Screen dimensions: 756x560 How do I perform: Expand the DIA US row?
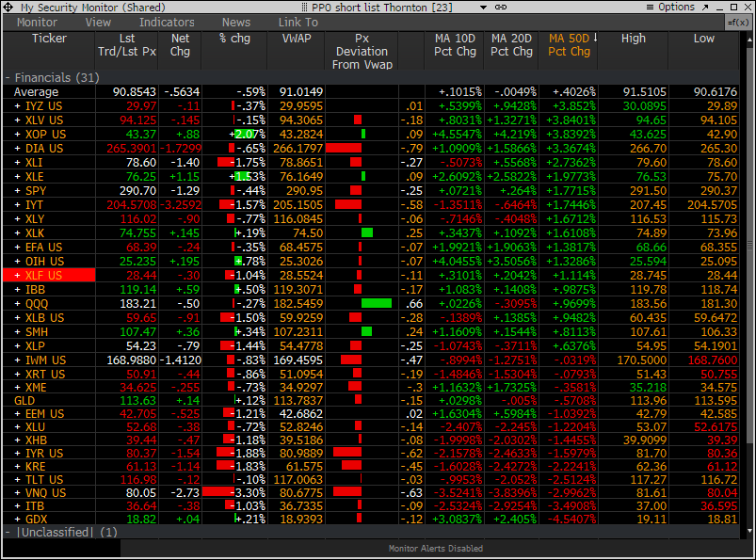pos(17,149)
